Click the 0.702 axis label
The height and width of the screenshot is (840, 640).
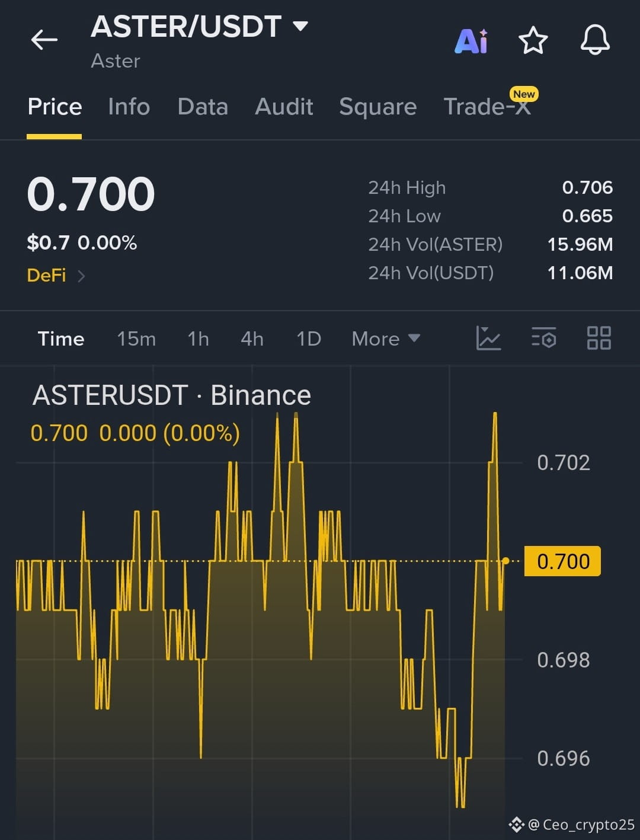[x=564, y=463]
